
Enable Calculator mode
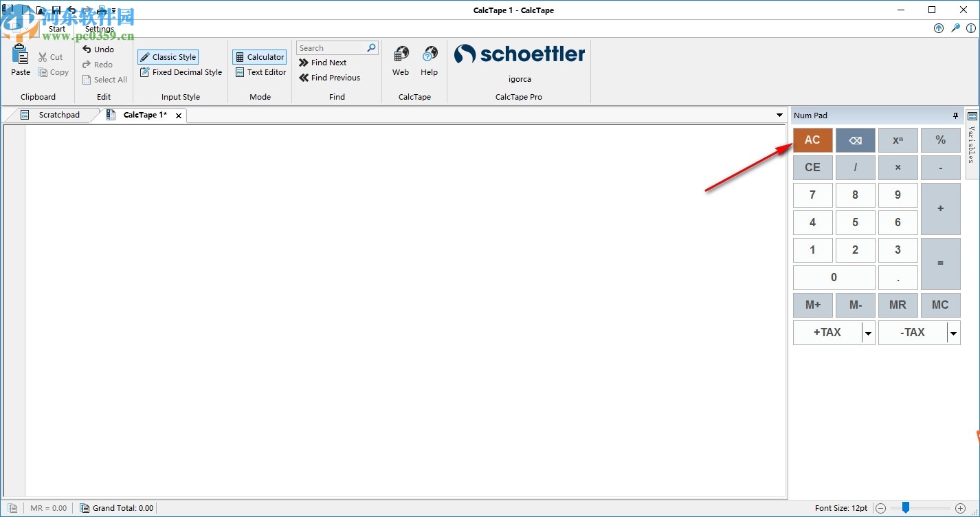(x=259, y=56)
